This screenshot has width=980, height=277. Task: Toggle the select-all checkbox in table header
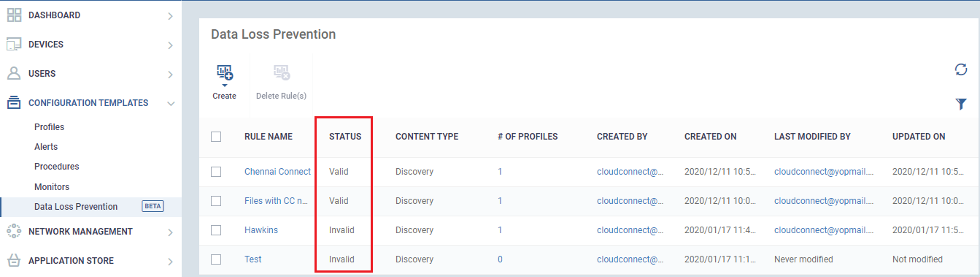tap(215, 137)
